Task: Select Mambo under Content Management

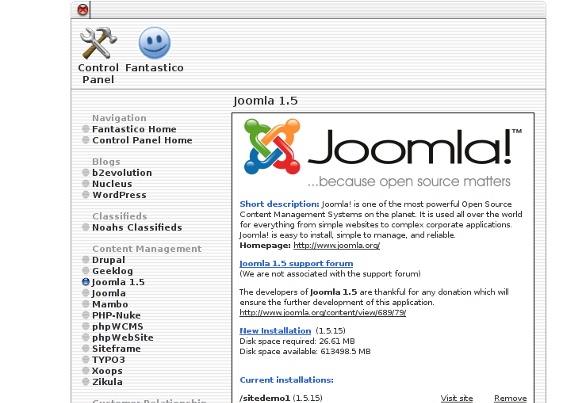Action: [x=110, y=304]
